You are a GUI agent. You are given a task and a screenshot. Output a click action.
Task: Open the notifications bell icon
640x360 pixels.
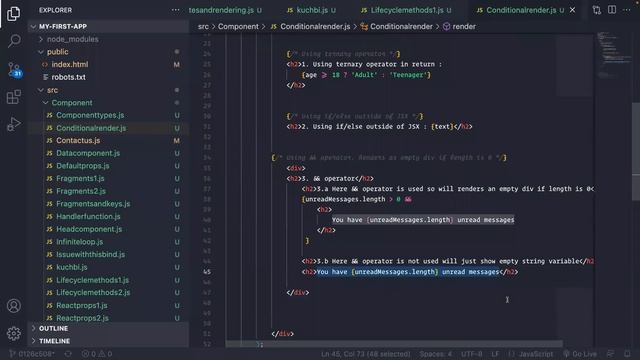point(627,354)
